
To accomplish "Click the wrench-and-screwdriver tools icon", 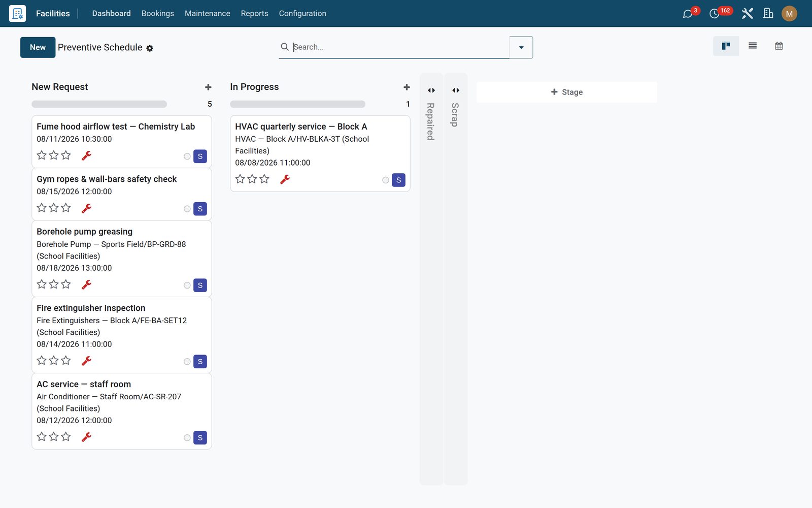I will pyautogui.click(x=747, y=14).
